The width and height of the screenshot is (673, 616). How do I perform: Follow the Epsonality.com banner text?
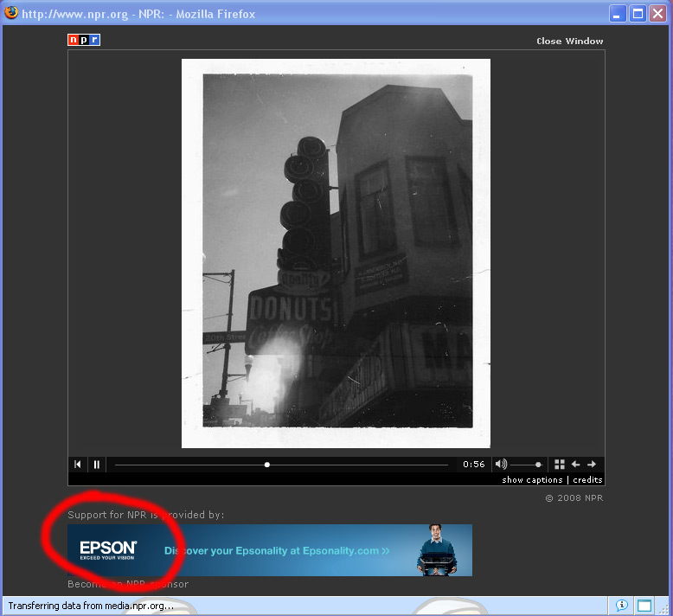[x=277, y=550]
